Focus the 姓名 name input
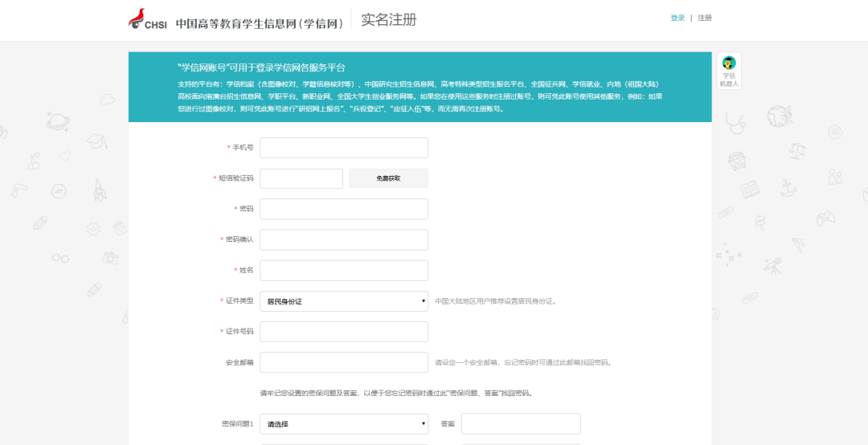This screenshot has width=868, height=445. pos(343,271)
